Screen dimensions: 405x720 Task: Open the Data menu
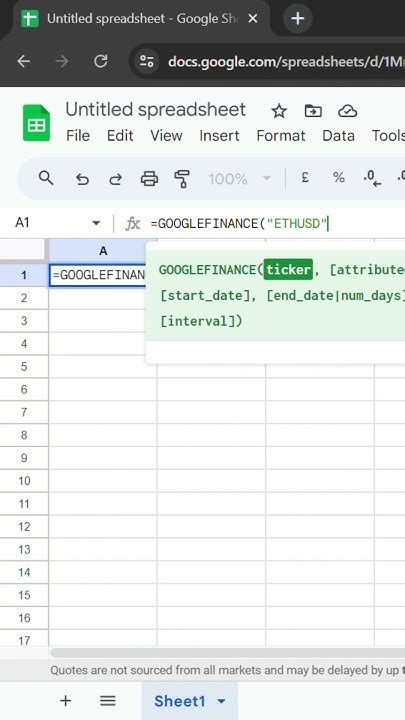coord(338,135)
